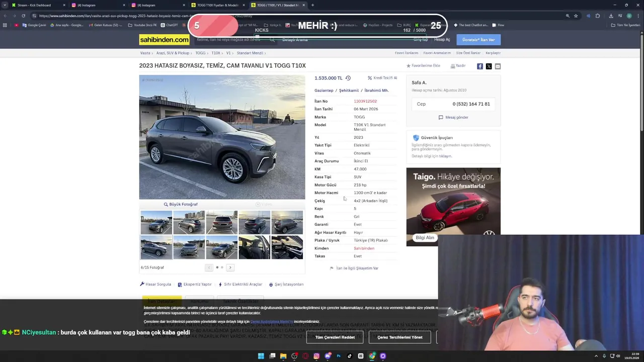Reload page with browser refresh icon
644x362 pixels.
23,16
